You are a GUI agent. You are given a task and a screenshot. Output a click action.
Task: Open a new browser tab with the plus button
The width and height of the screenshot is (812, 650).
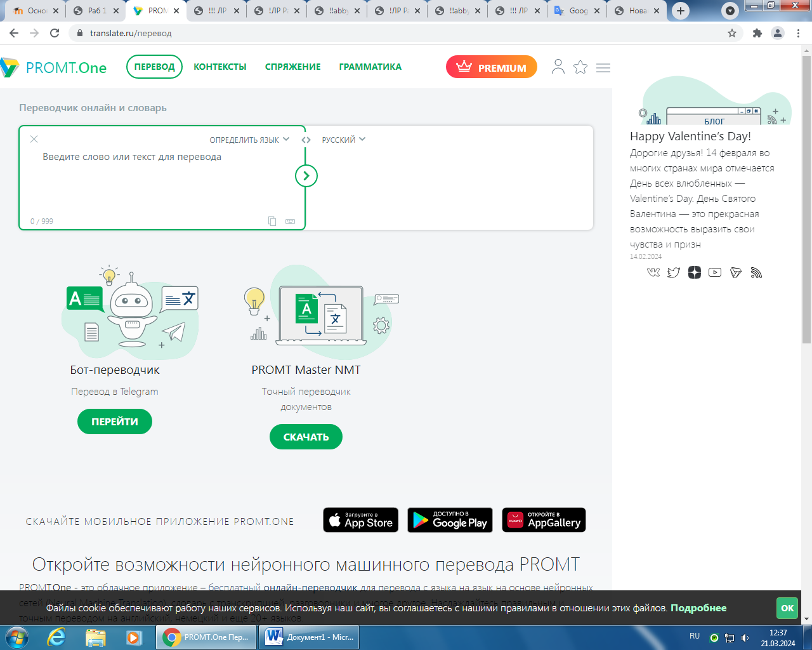pos(681,11)
